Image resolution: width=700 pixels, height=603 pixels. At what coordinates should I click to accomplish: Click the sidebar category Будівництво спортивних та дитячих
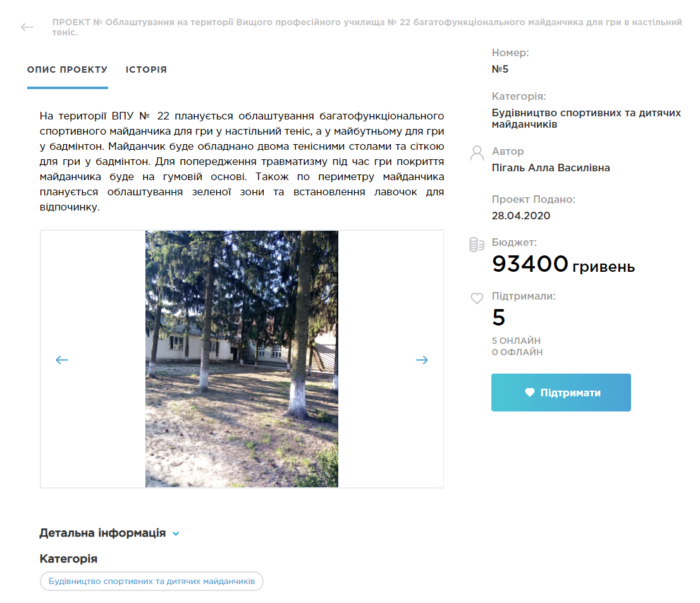586,118
